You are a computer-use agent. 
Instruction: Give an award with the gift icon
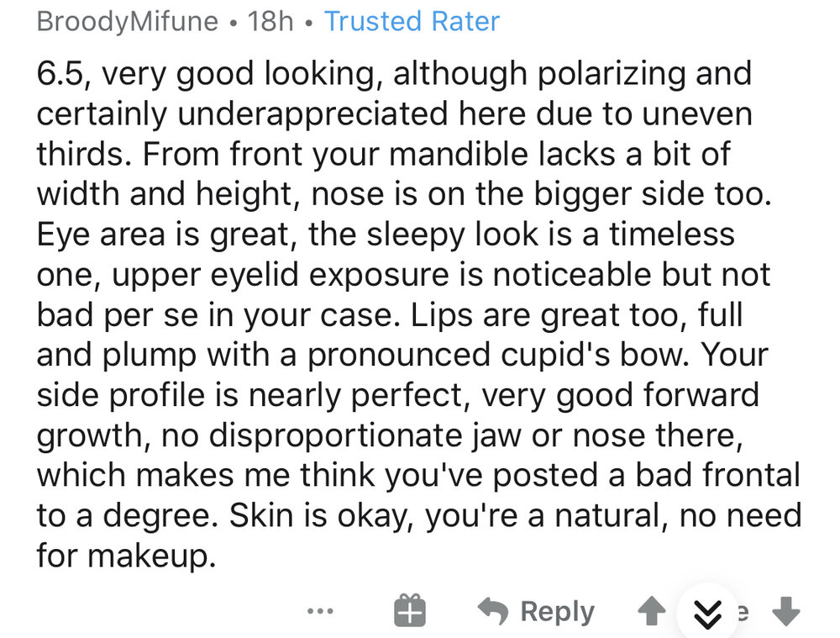pos(410,612)
